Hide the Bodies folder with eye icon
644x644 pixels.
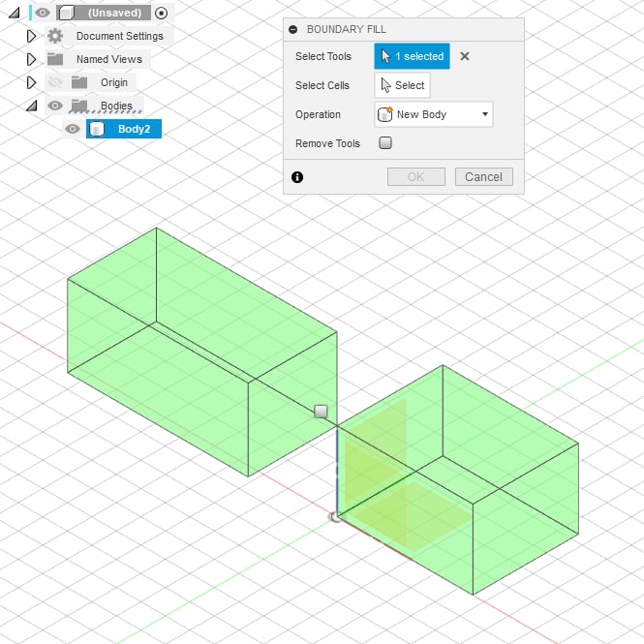point(55,106)
